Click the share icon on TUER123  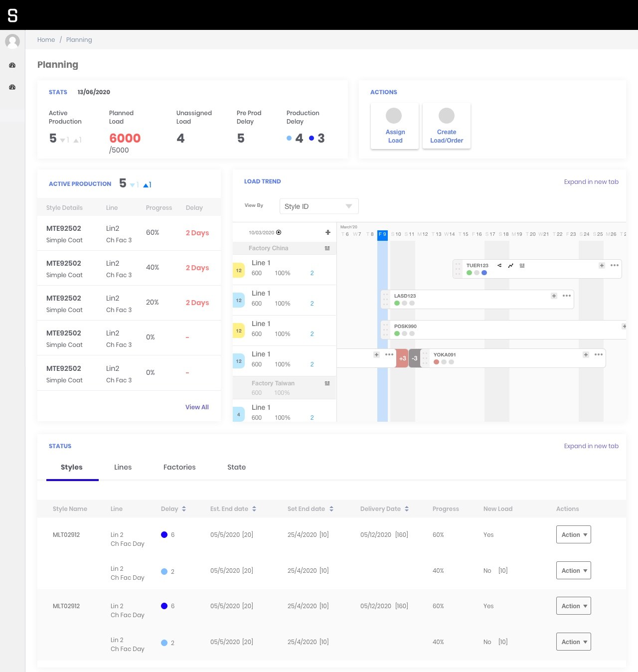coord(499,266)
